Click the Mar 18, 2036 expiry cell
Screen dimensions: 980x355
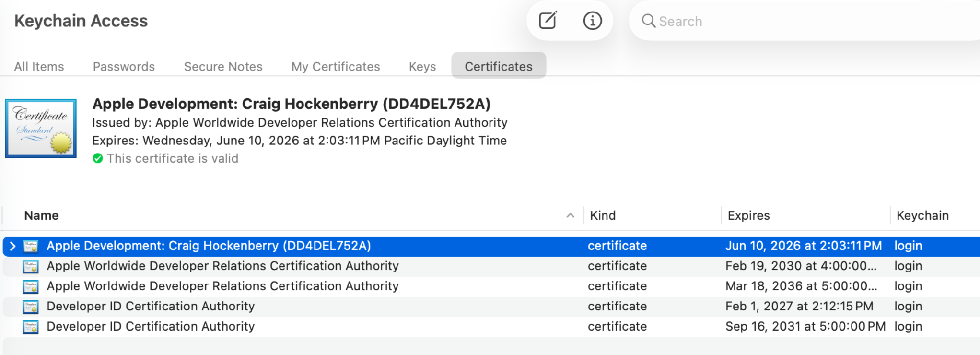point(801,286)
